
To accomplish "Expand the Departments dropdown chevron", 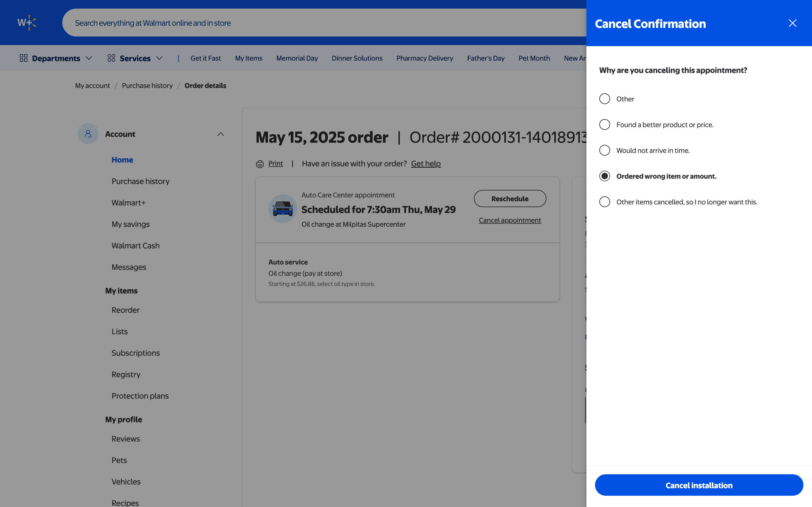I will 89,58.
